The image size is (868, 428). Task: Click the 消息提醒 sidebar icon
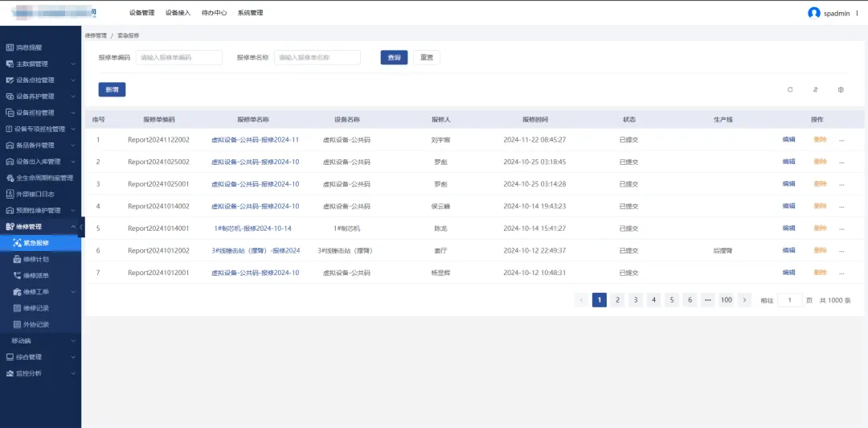click(x=10, y=47)
